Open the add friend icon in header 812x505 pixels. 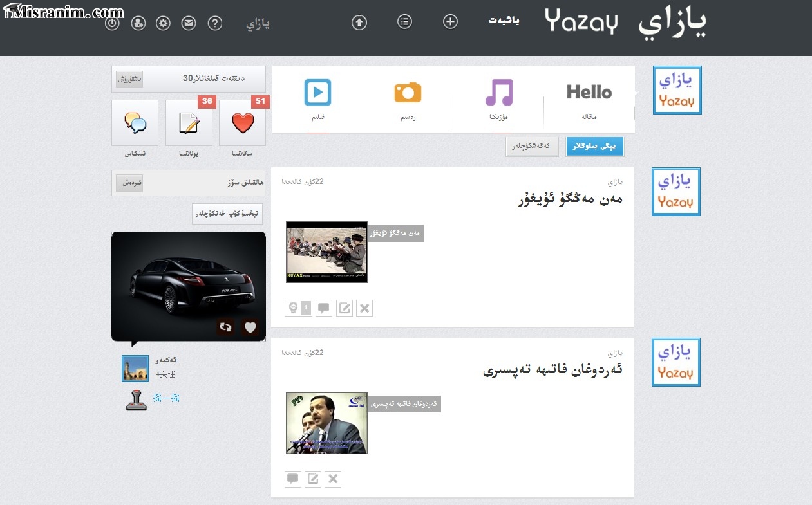click(x=138, y=23)
